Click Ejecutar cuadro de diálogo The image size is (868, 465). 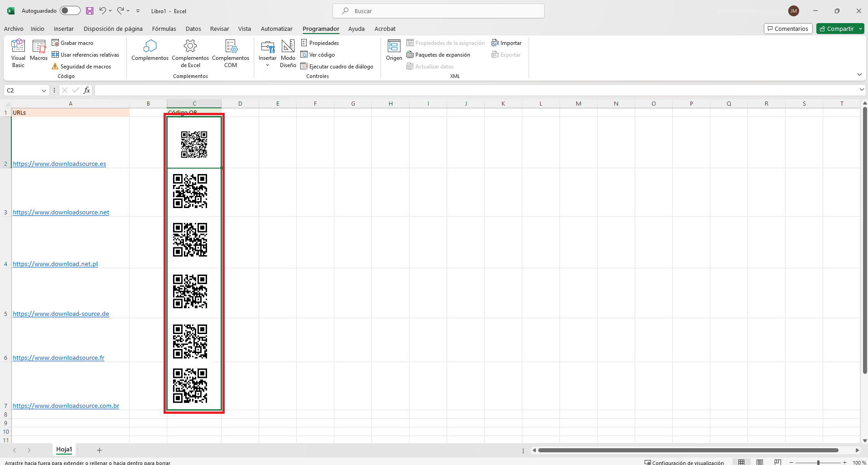coord(337,66)
